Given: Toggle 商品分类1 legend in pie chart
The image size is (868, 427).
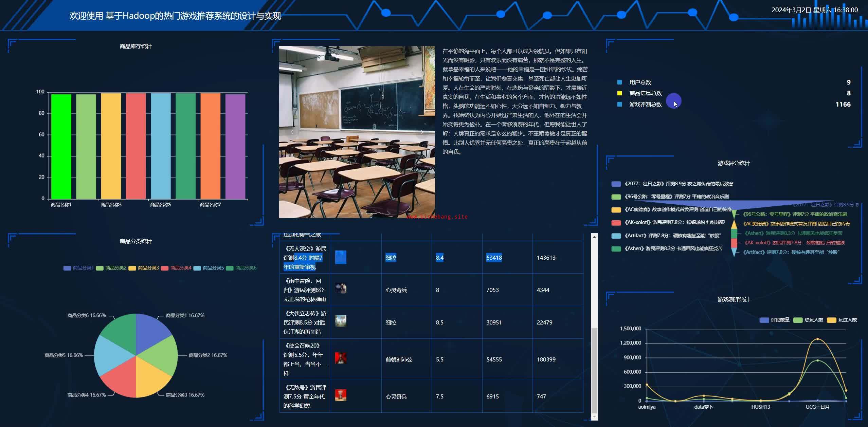Looking at the screenshot, I should click(x=78, y=268).
